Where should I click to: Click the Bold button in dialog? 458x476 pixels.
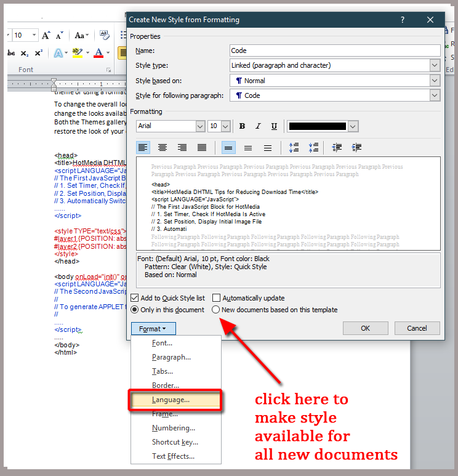242,126
